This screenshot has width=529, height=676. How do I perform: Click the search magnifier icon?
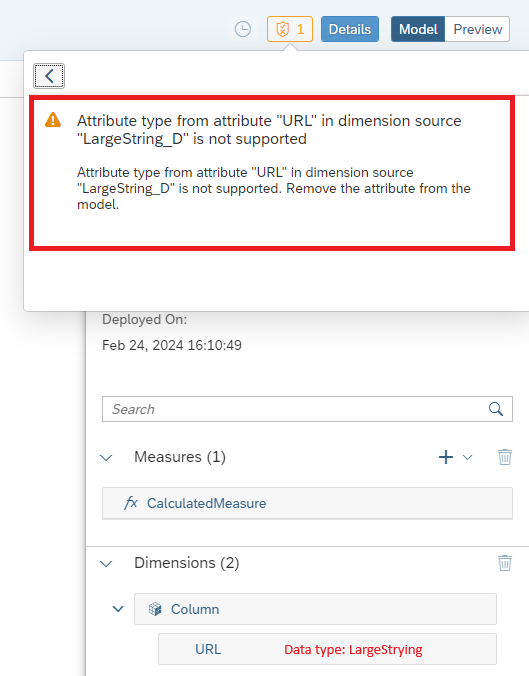[x=496, y=409]
